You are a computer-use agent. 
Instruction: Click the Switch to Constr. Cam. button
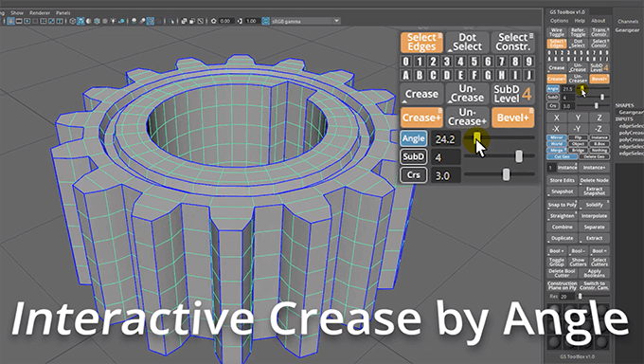[595, 286]
